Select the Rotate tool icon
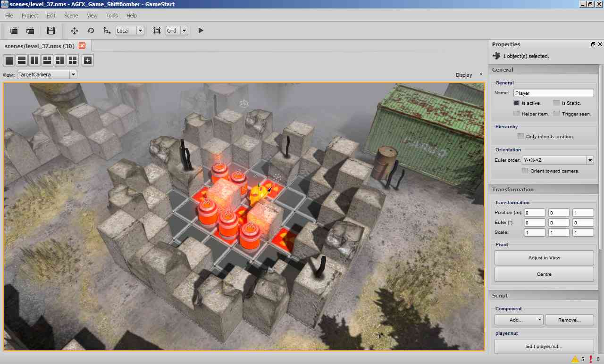The image size is (604, 364). coord(91,31)
